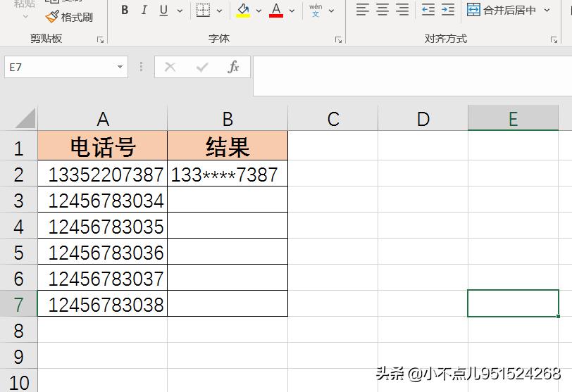Decrease indent
Image resolution: width=572 pixels, height=392 pixels.
[428, 10]
